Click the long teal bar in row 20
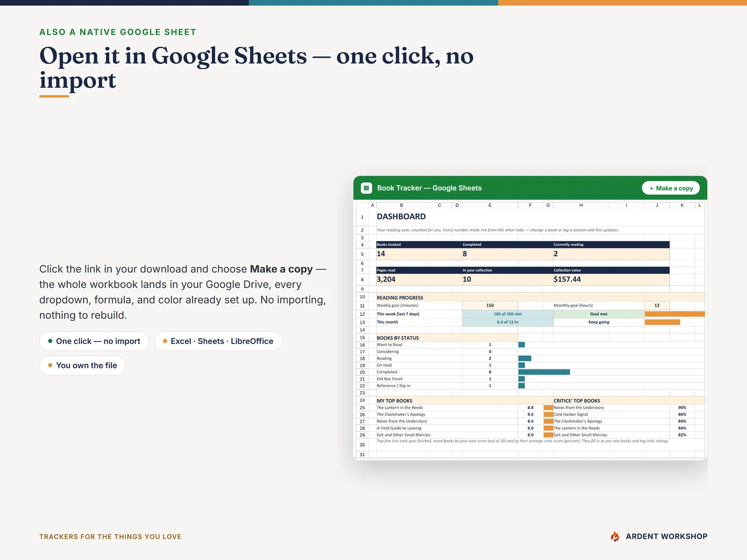Image resolution: width=747 pixels, height=560 pixels. point(544,372)
